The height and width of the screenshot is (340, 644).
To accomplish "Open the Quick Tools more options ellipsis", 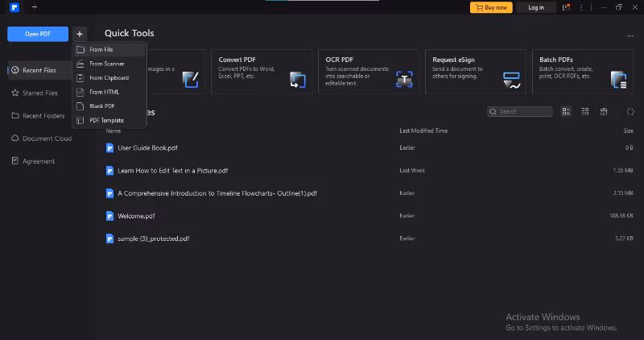I will coord(630,35).
